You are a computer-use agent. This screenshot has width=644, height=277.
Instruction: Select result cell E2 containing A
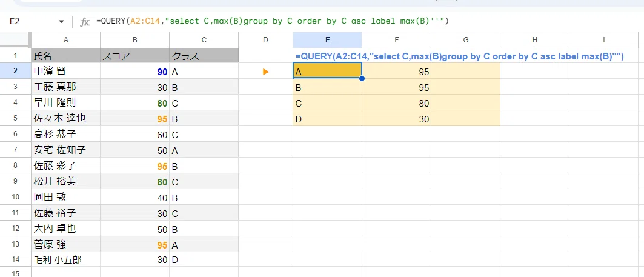point(327,72)
